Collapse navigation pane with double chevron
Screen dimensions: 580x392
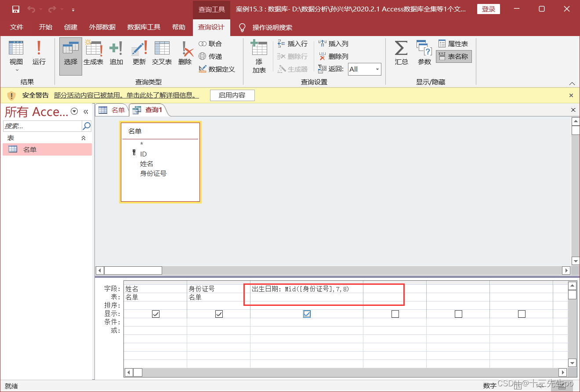86,112
